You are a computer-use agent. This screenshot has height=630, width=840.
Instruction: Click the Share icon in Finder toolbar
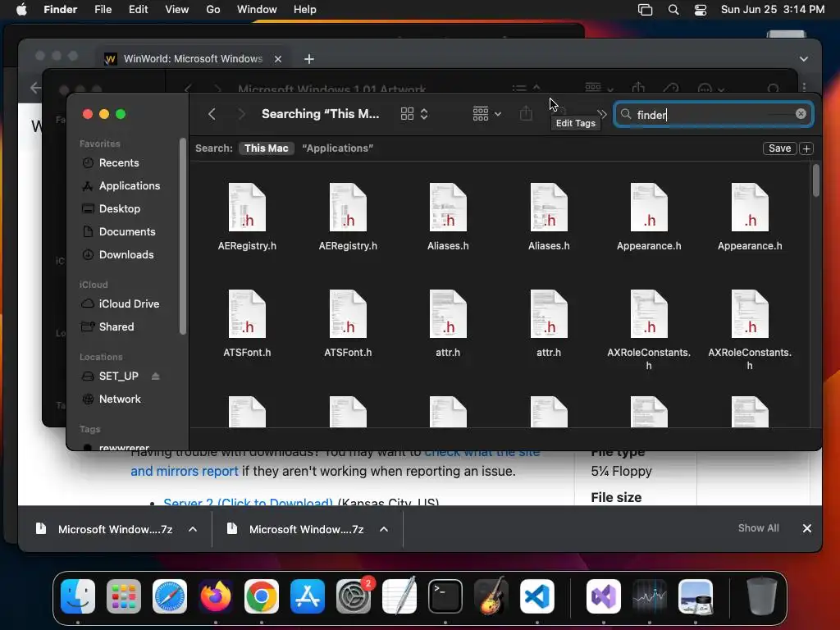(526, 113)
